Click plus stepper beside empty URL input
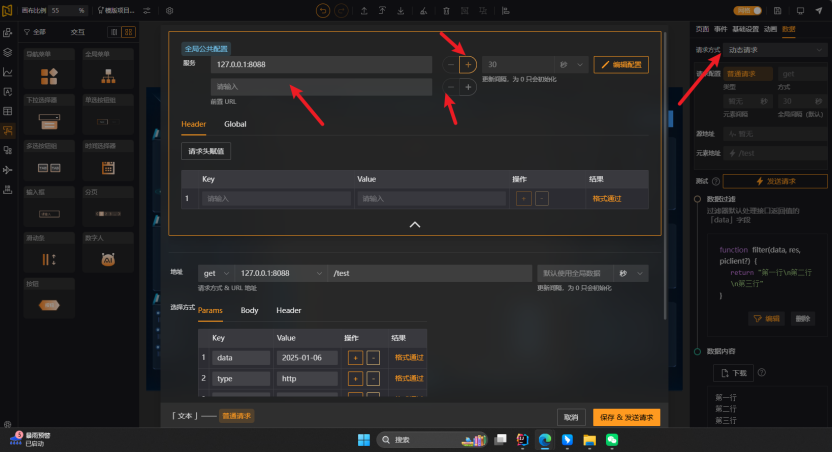832x452 pixels. (467, 87)
